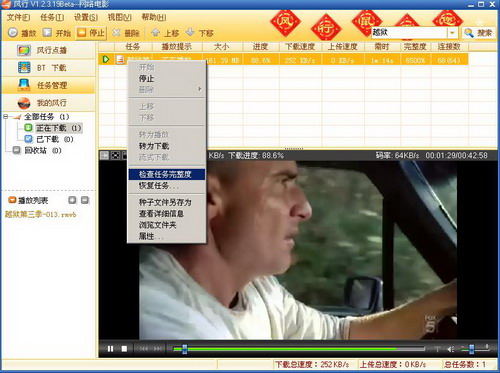Click the 停止 stop toolbar button

(x=91, y=33)
